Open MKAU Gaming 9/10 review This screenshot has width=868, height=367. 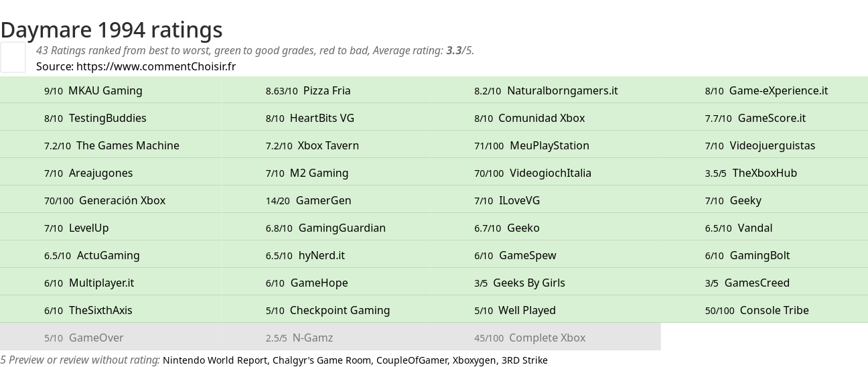[x=104, y=90]
